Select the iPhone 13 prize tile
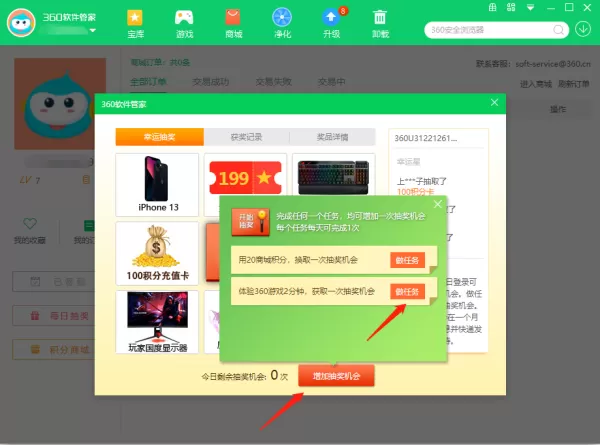Screen dimensions: 600x445 tap(157, 185)
